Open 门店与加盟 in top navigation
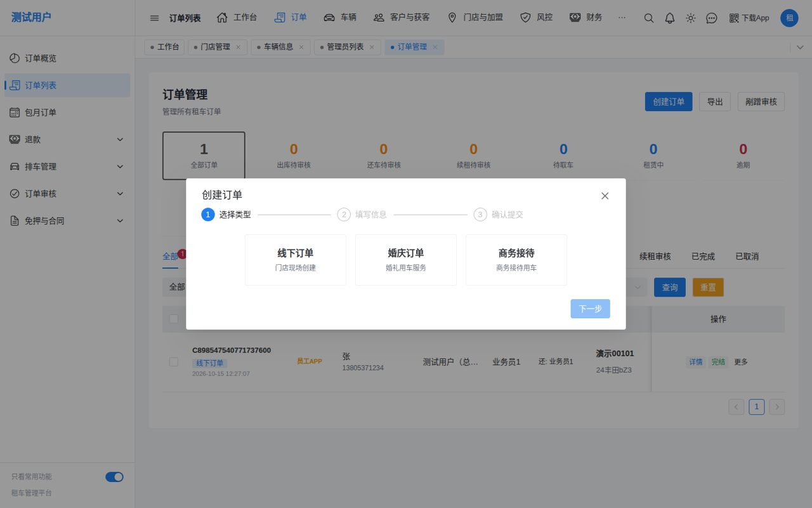Screen dimensions: 812x508 click(x=475, y=18)
